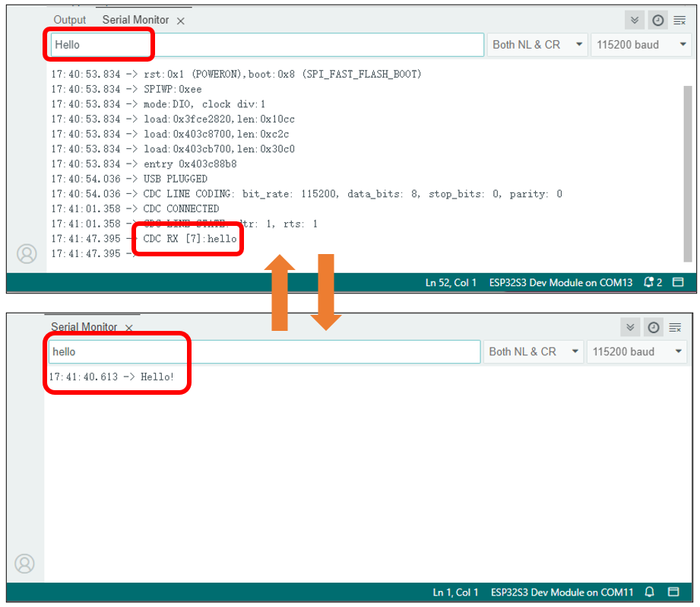Click the 'CDC CONNECTED' log line
Screen dimensions: 700x607
pos(135,208)
